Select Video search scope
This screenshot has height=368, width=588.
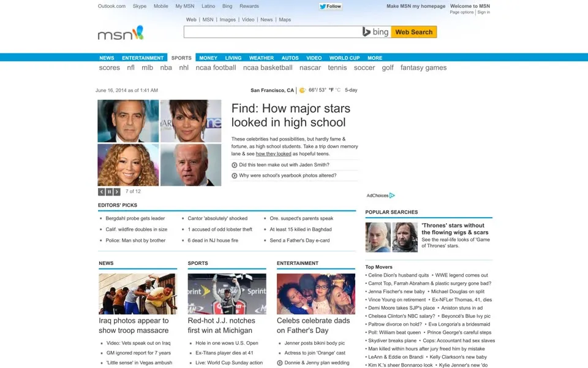[248, 20]
